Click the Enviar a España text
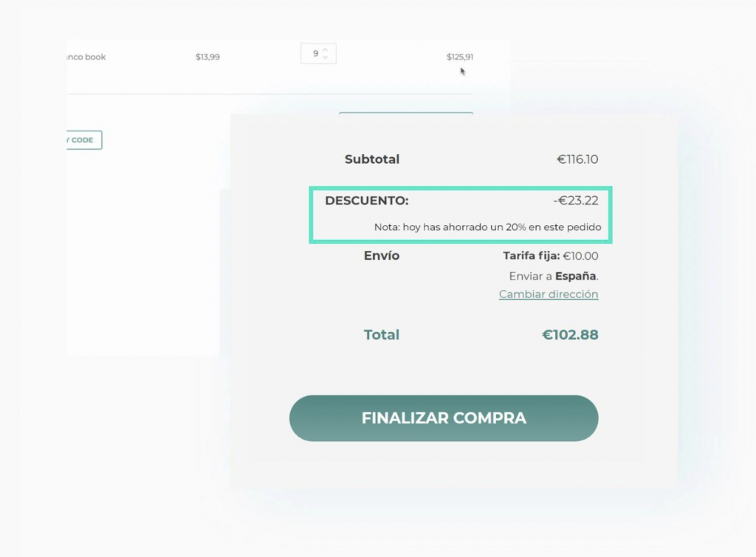Screen dimensions: 756x557 coord(554,277)
